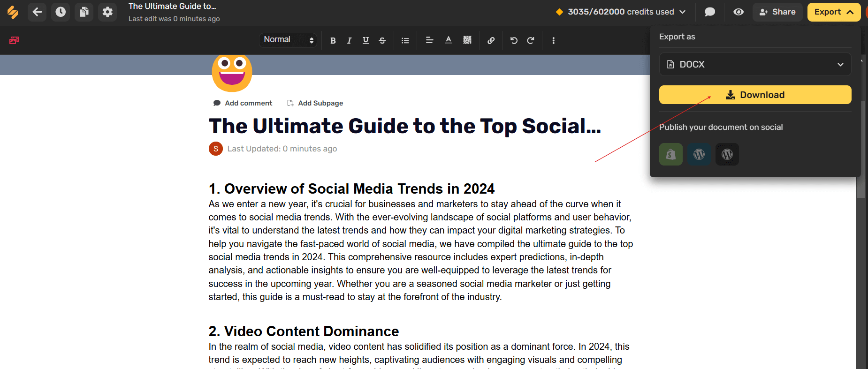The width and height of the screenshot is (868, 369).
Task: Click the app logo icon
Action: 13,12
